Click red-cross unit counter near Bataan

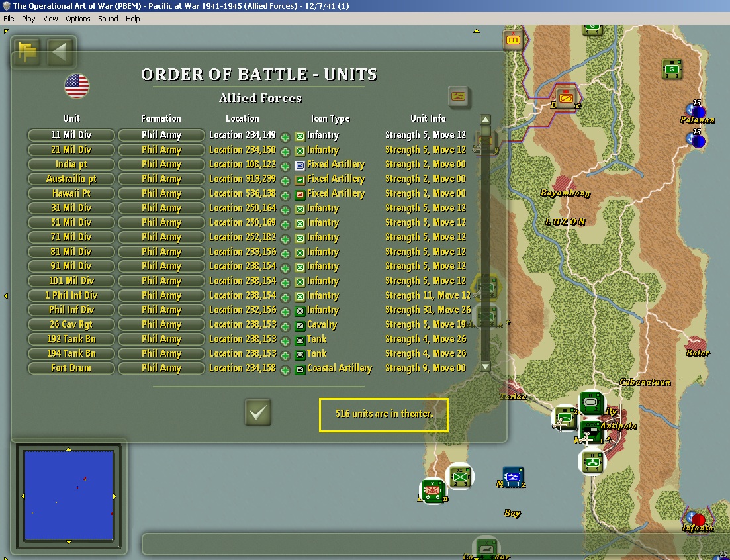(433, 490)
